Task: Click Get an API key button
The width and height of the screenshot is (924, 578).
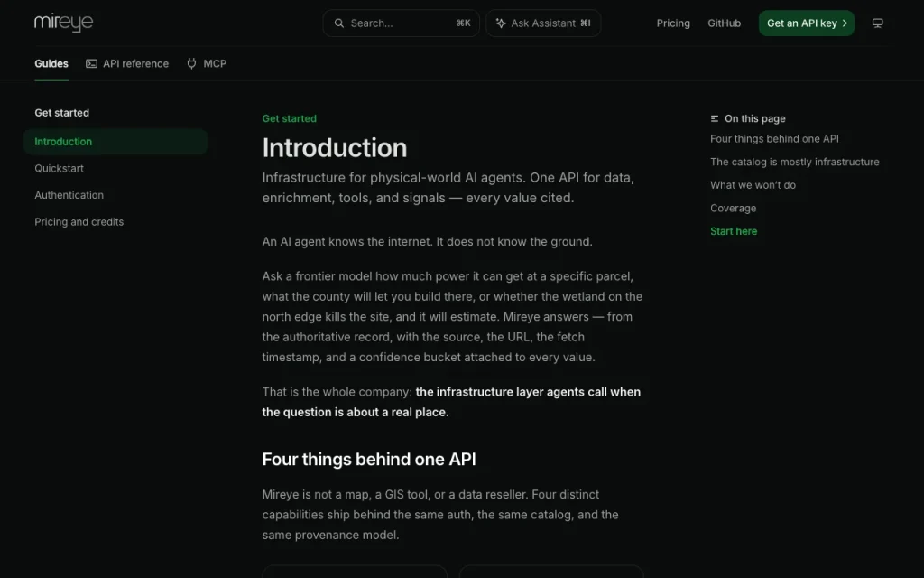Action: click(806, 23)
